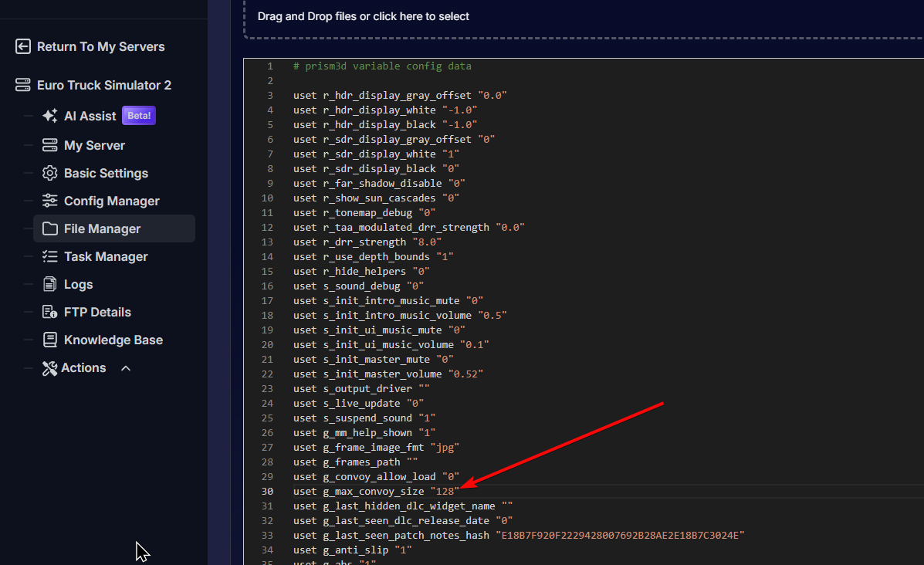The image size is (924, 565).
Task: Click the Config Manager sliders icon
Action: [x=50, y=201]
